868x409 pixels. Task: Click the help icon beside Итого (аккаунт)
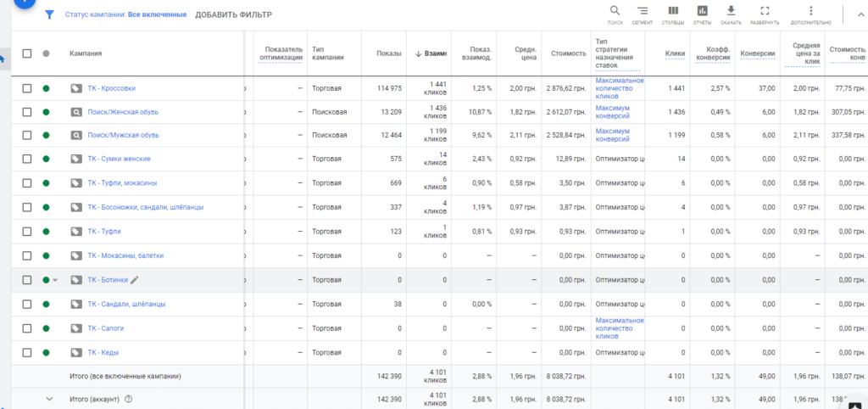click(129, 399)
